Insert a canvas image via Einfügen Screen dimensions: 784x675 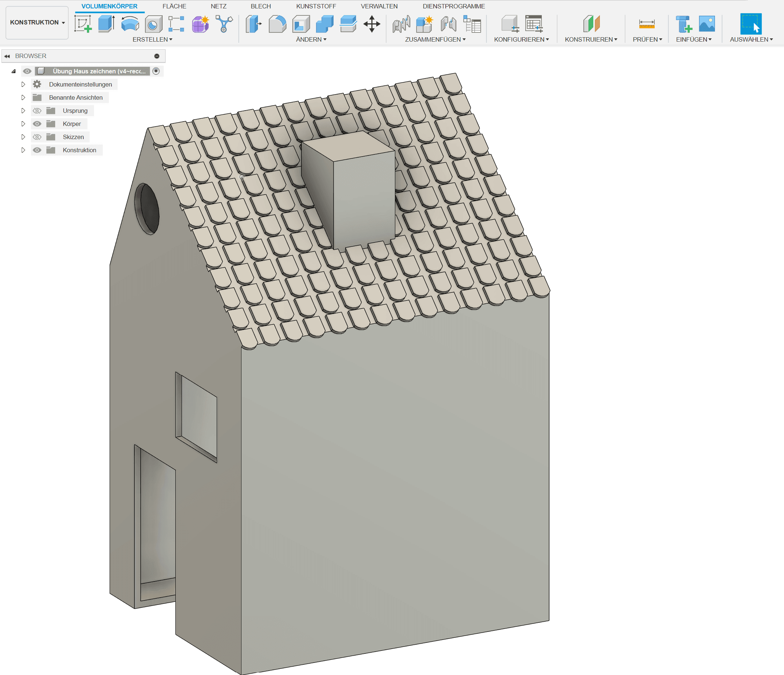click(707, 23)
